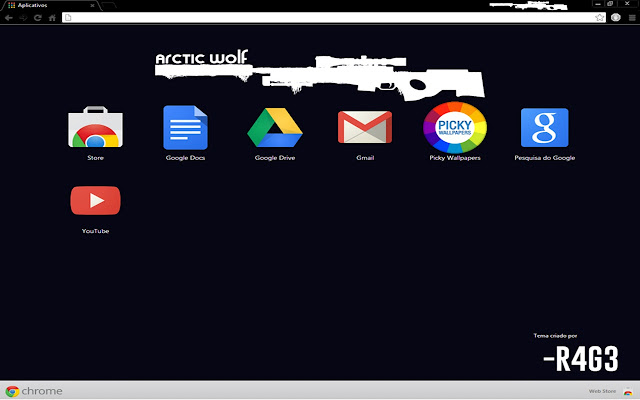Click the round extension icon beside the star

point(616,18)
